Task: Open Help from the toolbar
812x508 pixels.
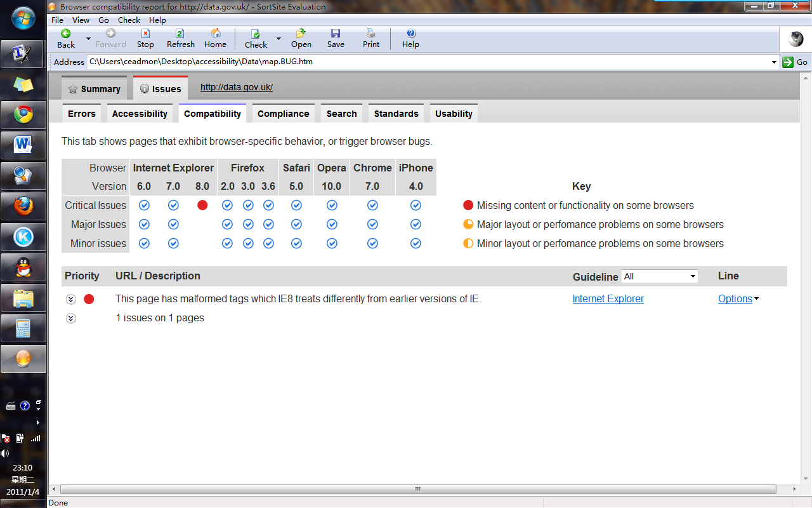Action: (410, 39)
